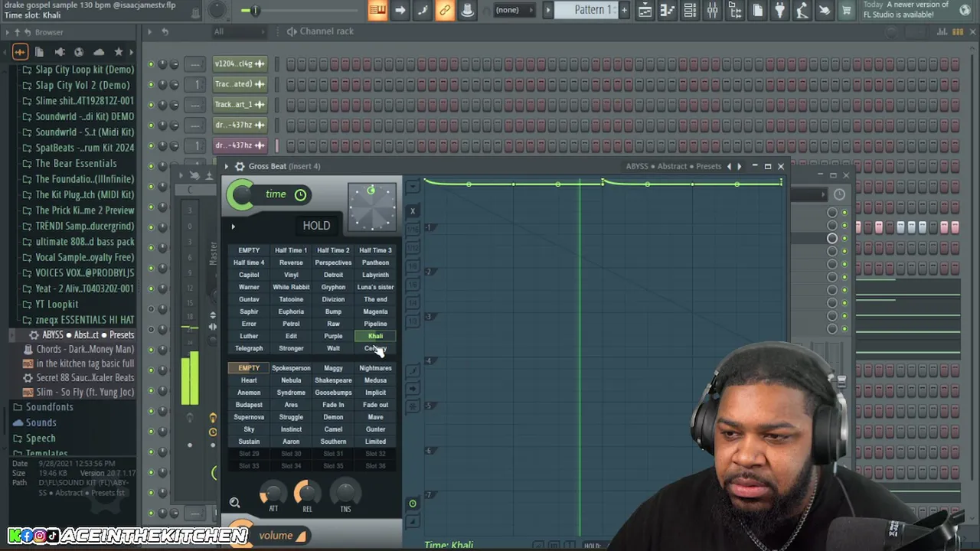This screenshot has height=551, width=980.
Task: Select the Reverse time preset
Action: (291, 262)
